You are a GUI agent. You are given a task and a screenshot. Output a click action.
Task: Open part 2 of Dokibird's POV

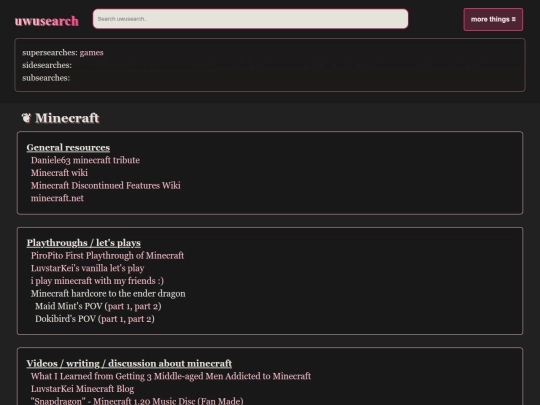(x=138, y=319)
